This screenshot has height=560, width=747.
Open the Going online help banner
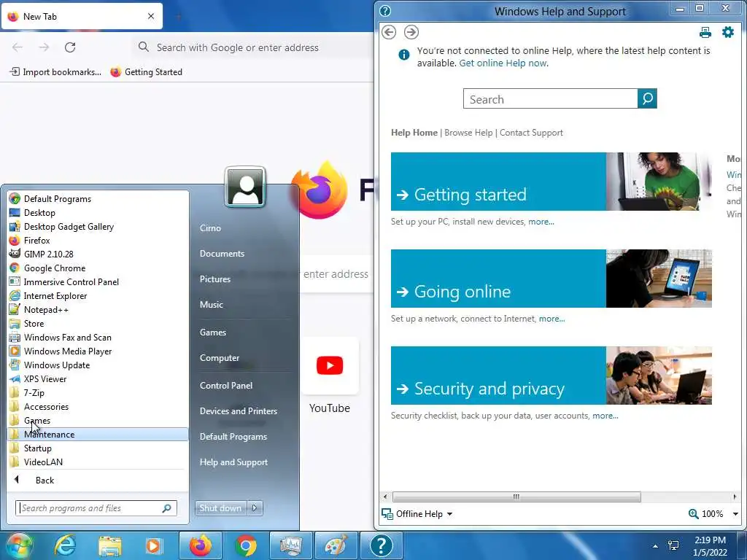pos(551,279)
